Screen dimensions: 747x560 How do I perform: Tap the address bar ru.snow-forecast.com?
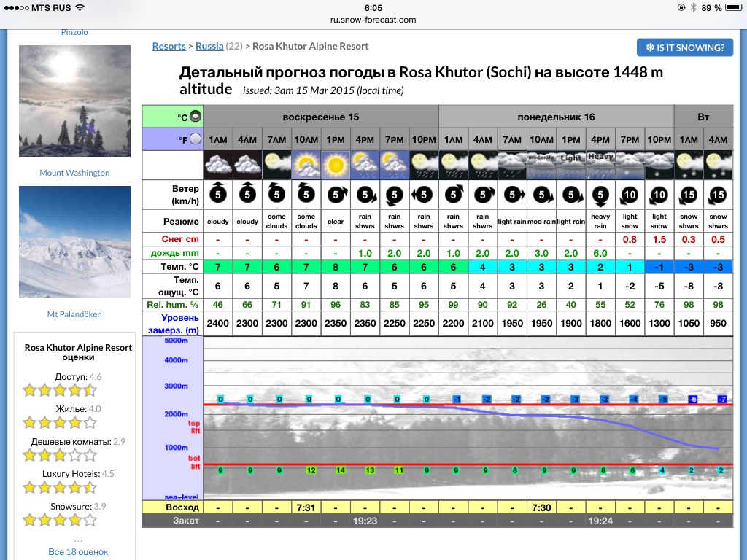[x=373, y=20]
